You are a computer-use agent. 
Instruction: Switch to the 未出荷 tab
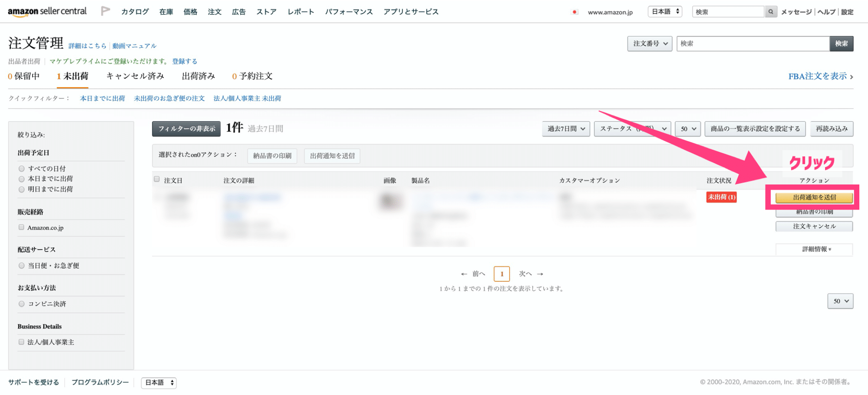(73, 76)
